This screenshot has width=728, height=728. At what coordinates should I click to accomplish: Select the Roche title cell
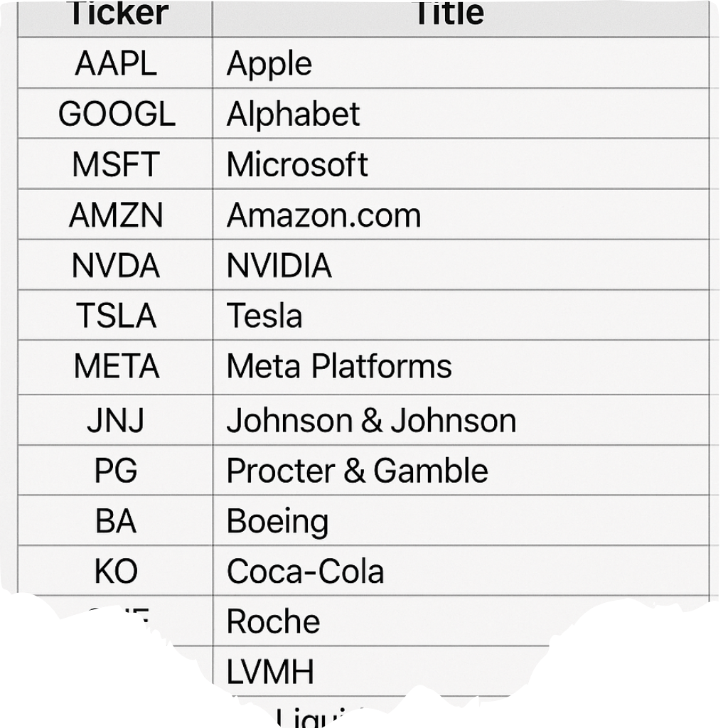click(x=273, y=622)
